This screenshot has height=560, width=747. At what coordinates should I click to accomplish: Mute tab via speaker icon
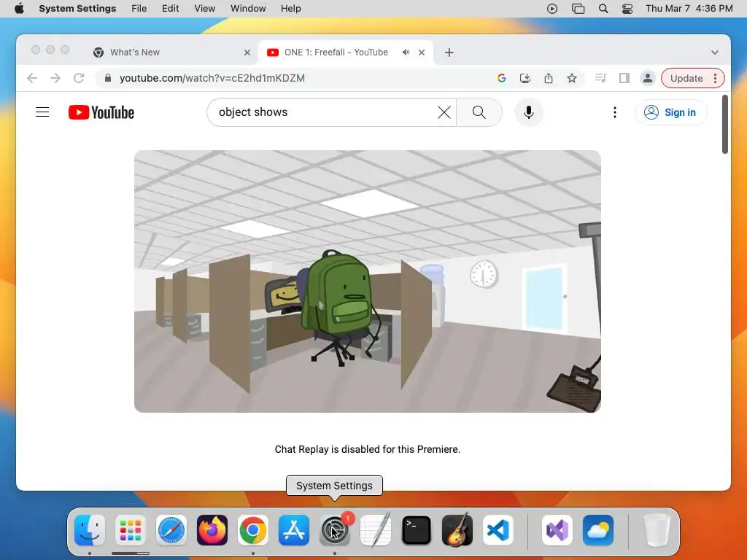click(406, 52)
